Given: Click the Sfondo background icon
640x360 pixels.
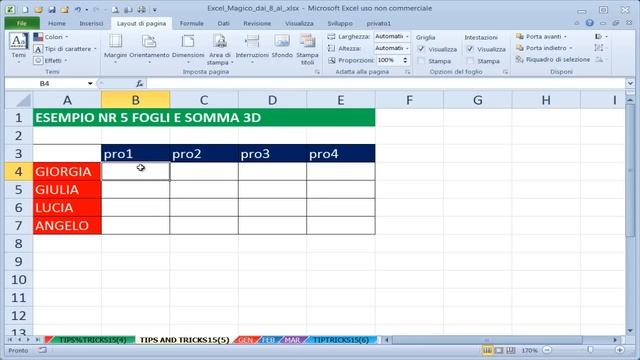Looking at the screenshot, I should (282, 41).
